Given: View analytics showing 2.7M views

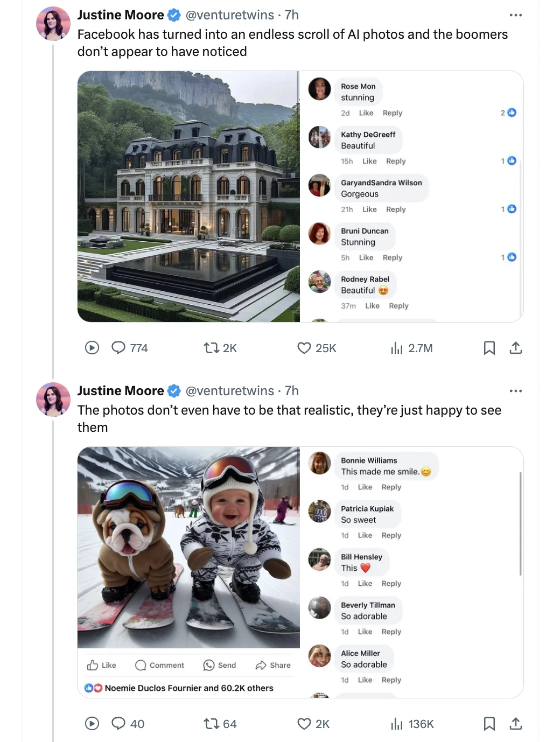Looking at the screenshot, I should [x=397, y=348].
